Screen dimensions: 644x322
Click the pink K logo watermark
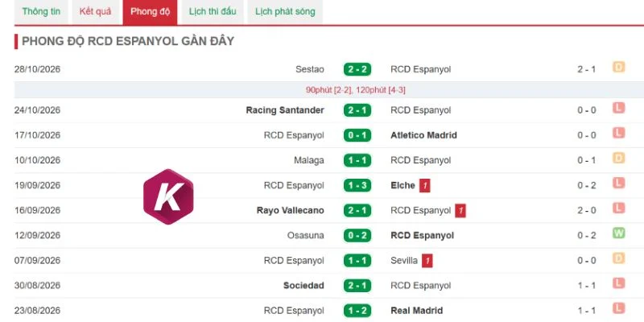coord(168,196)
